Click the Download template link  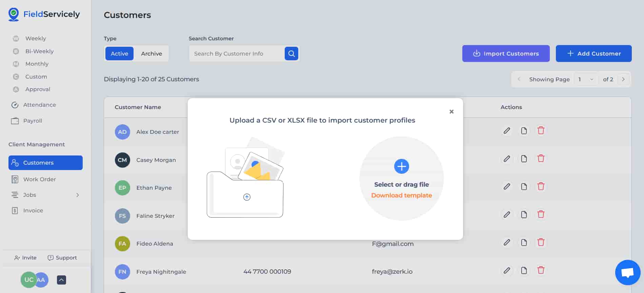[401, 195]
